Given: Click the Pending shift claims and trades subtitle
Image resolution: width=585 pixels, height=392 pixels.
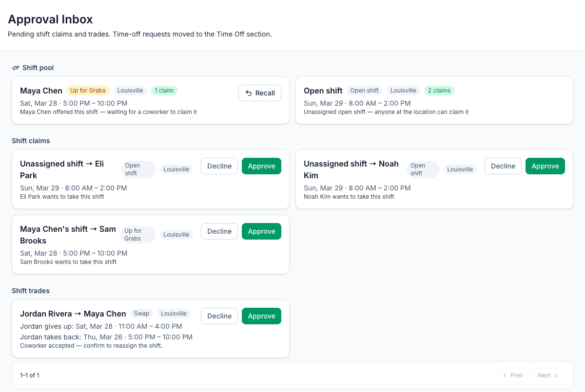Looking at the screenshot, I should pos(139,34).
